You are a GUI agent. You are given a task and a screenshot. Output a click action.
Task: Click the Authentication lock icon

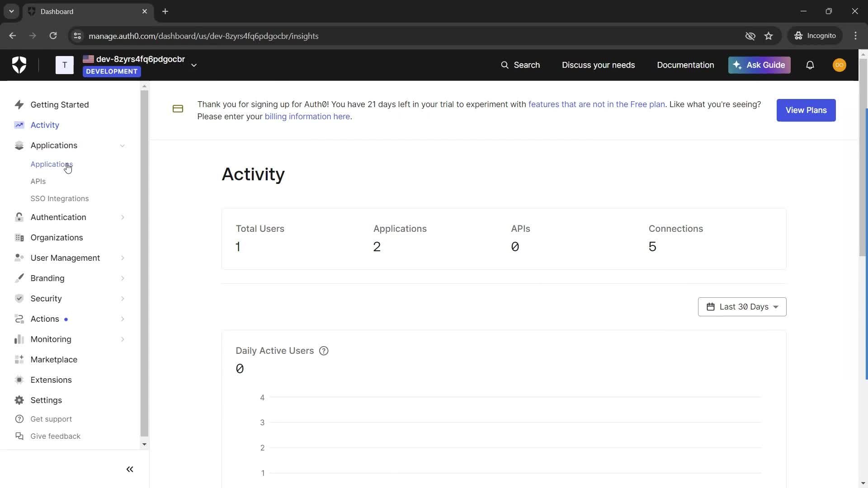pyautogui.click(x=19, y=217)
